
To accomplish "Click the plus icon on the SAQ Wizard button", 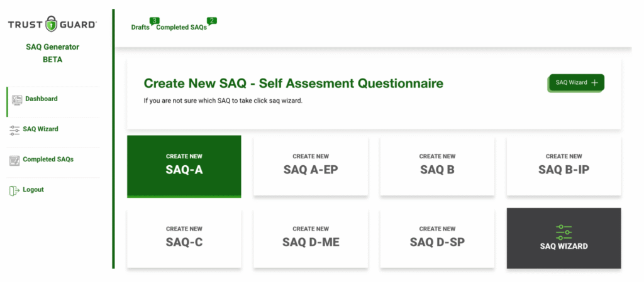I will pos(594,83).
